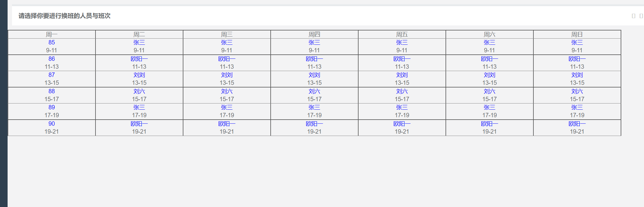Open shift 85 under Monday 9-11
The width and height of the screenshot is (644, 207).
pos(52,42)
